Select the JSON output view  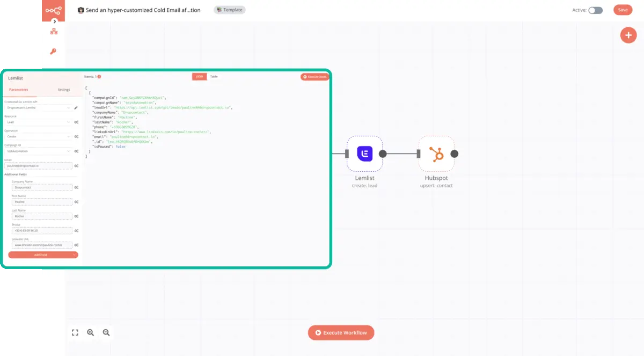click(x=199, y=77)
